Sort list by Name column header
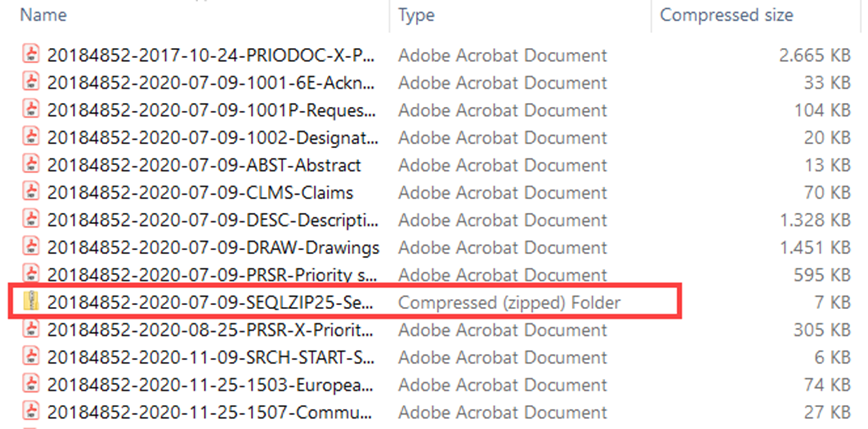The image size is (868, 429). coord(43,15)
